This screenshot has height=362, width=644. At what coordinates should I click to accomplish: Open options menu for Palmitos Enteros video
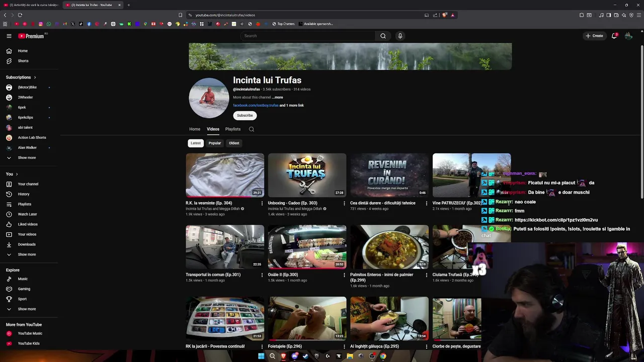tap(426, 275)
